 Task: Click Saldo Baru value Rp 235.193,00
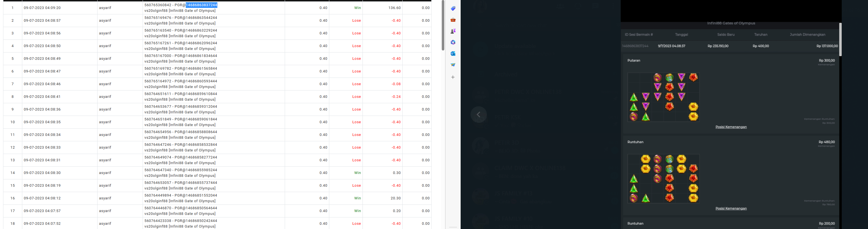pos(718,46)
